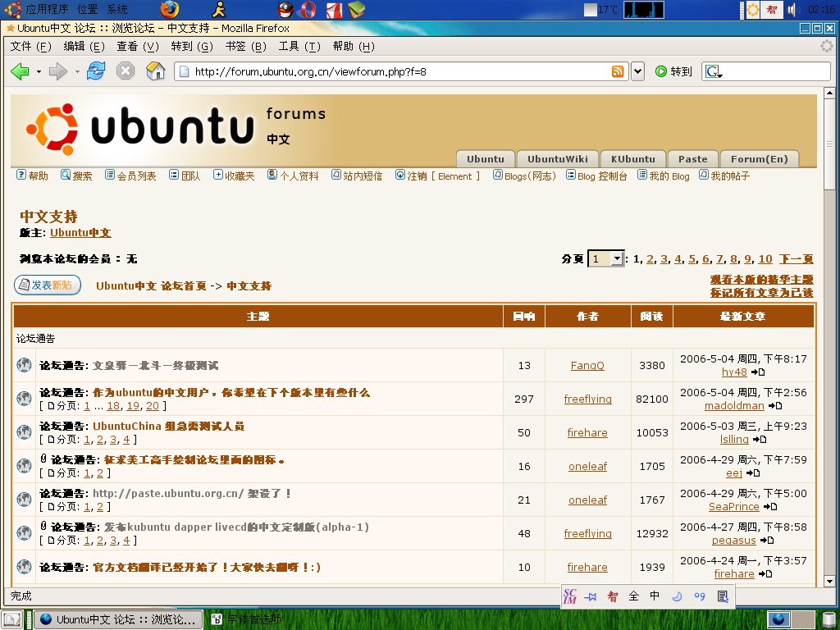Open the 应用程序 menu in top panel

[47, 9]
